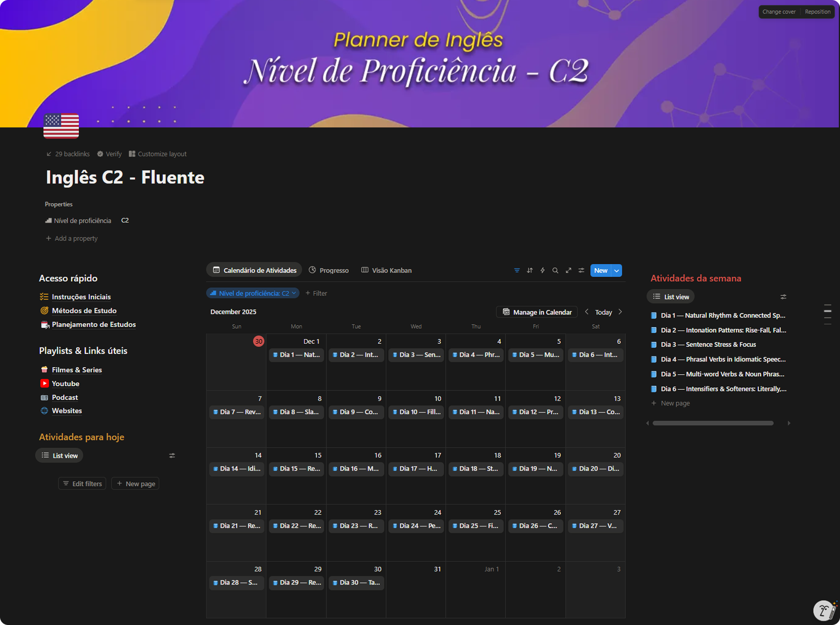Open Dia 10 calendar entry
The image size is (840, 625).
tap(416, 412)
